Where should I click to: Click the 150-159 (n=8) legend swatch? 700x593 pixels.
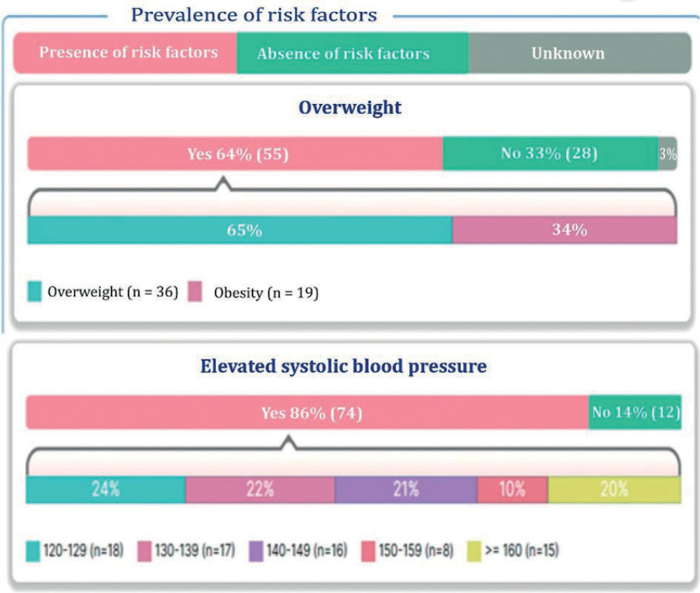(371, 551)
